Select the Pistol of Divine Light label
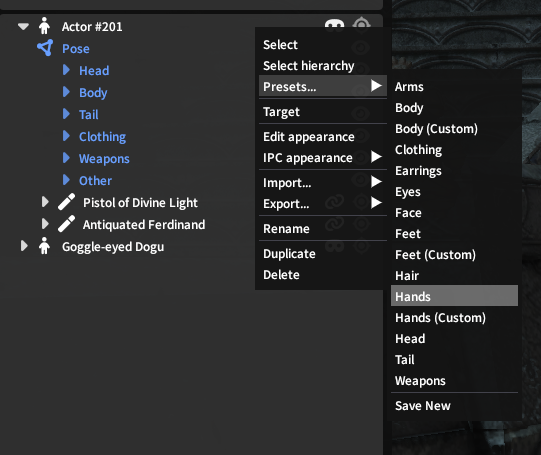The image size is (541, 455). click(x=140, y=203)
